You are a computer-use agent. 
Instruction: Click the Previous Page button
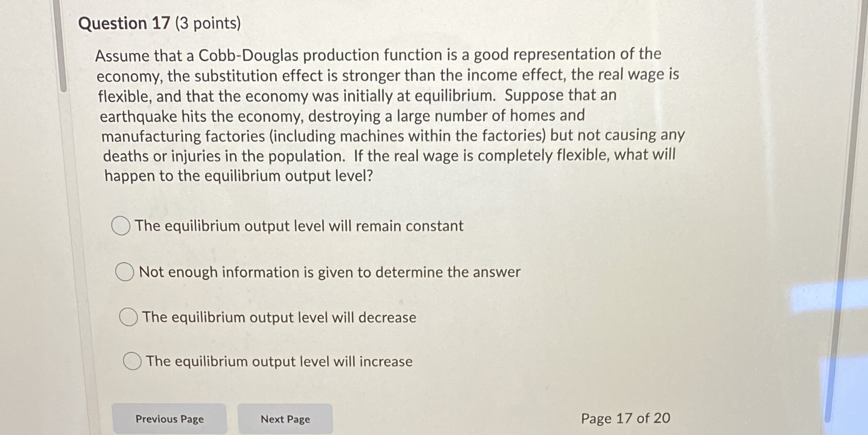[x=170, y=419]
